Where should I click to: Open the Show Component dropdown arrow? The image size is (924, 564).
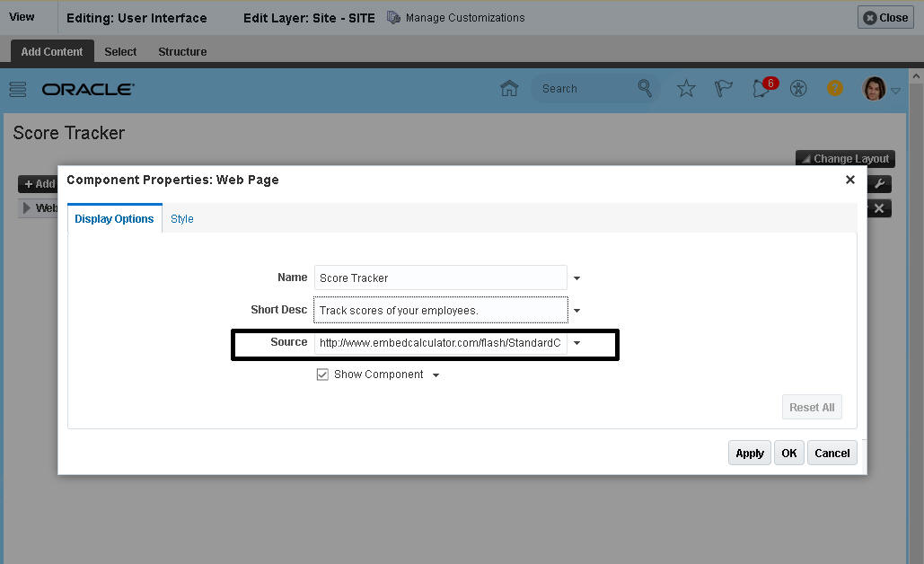436,375
